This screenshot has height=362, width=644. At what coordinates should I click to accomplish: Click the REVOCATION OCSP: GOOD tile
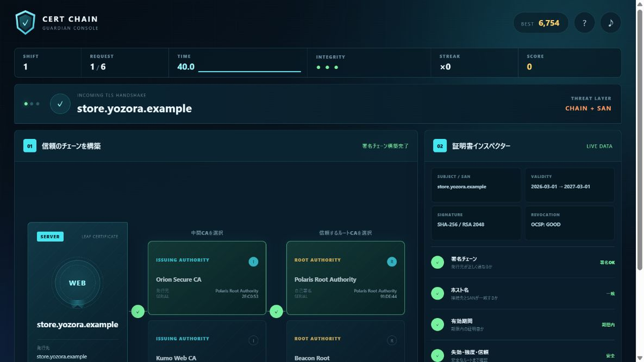(569, 223)
